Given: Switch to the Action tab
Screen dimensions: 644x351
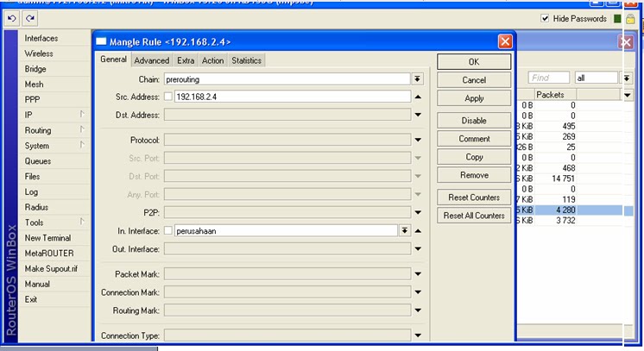Looking at the screenshot, I should 212,60.
